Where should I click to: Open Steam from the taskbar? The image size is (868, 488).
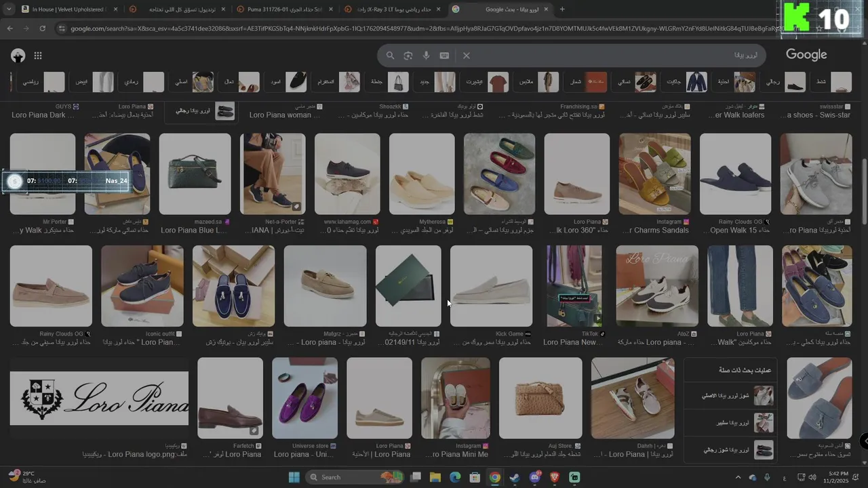pyautogui.click(x=515, y=477)
